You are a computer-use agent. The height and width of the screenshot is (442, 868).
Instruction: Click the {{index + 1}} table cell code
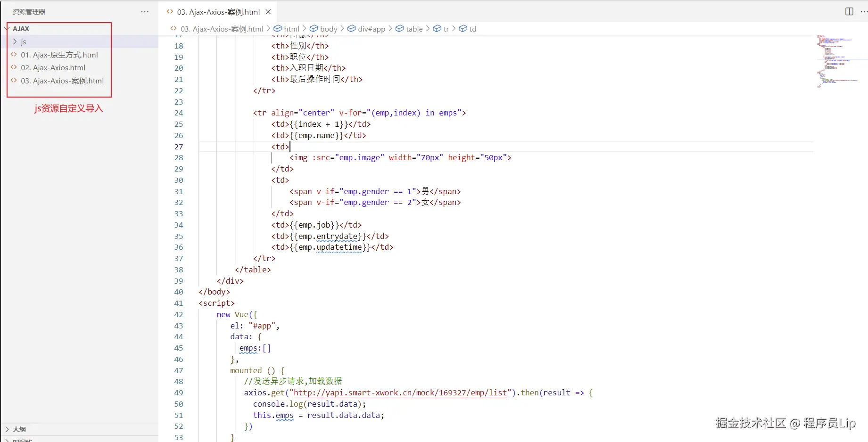[321, 124]
